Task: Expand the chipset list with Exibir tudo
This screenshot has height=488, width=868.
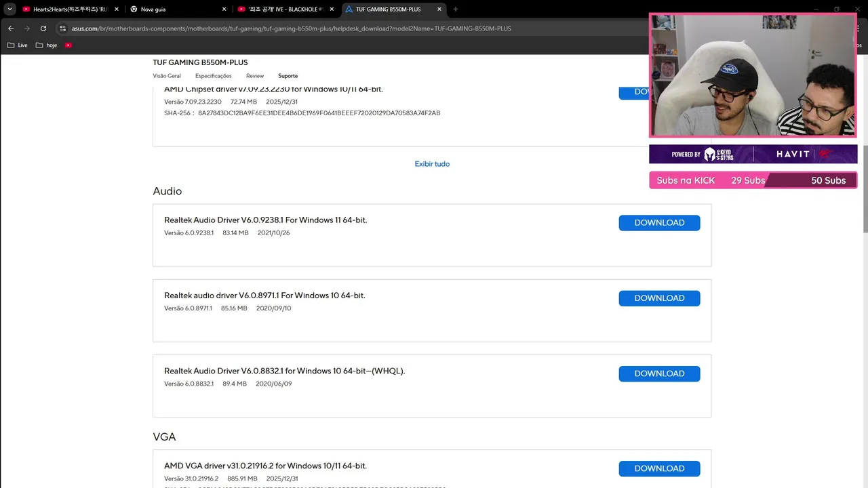Action: click(x=432, y=164)
